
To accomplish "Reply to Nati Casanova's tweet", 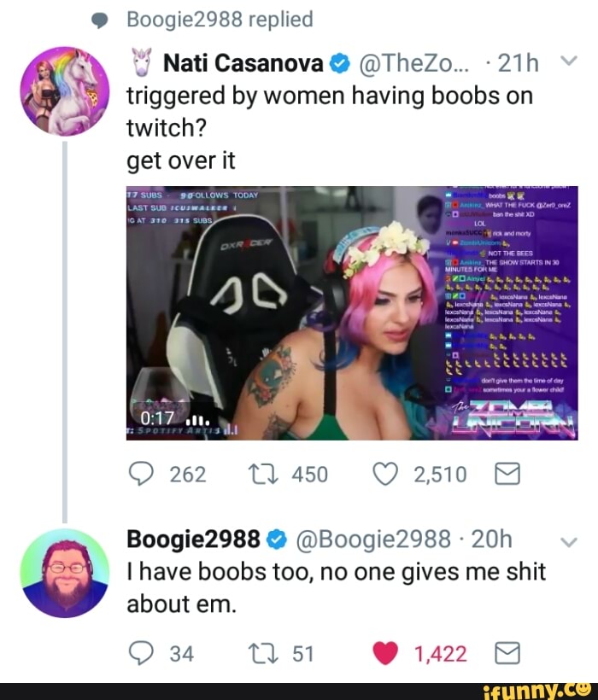I will 141,474.
